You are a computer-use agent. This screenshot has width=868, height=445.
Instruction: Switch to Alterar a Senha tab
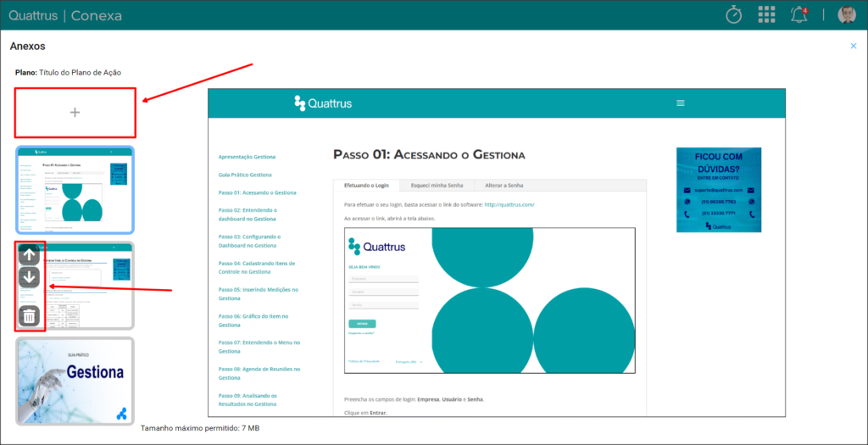pos(504,186)
